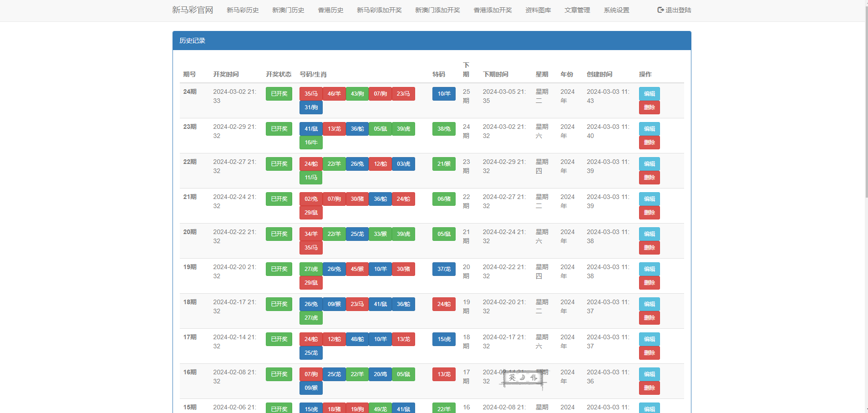Delete the 16期 record
This screenshot has height=413, width=868.
pos(649,388)
